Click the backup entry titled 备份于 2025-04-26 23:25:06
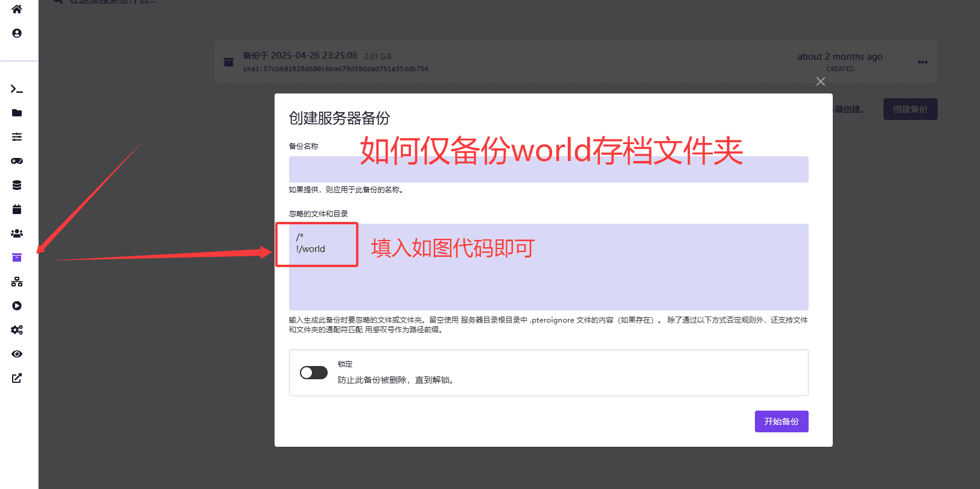The image size is (980, 489). point(300,55)
